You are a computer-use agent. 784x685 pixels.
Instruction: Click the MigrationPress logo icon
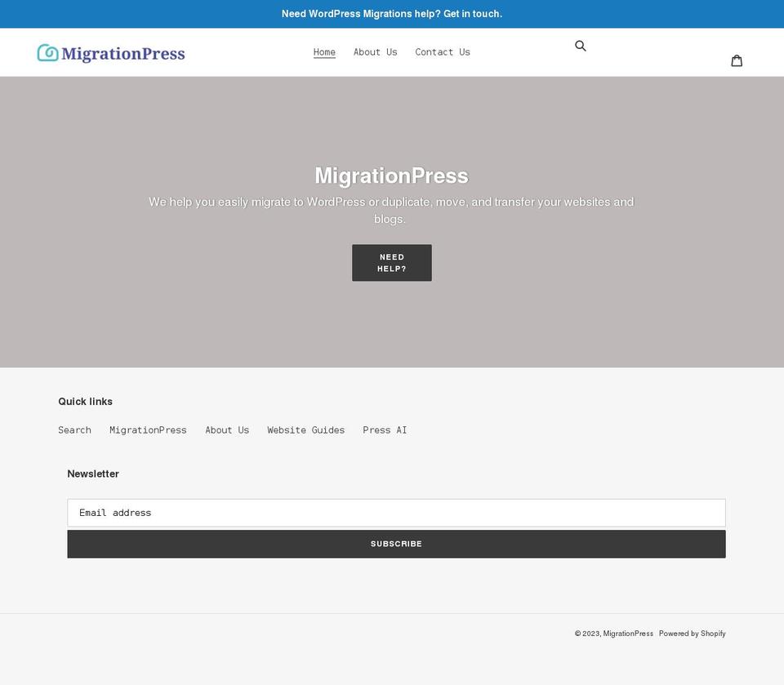tap(47, 52)
